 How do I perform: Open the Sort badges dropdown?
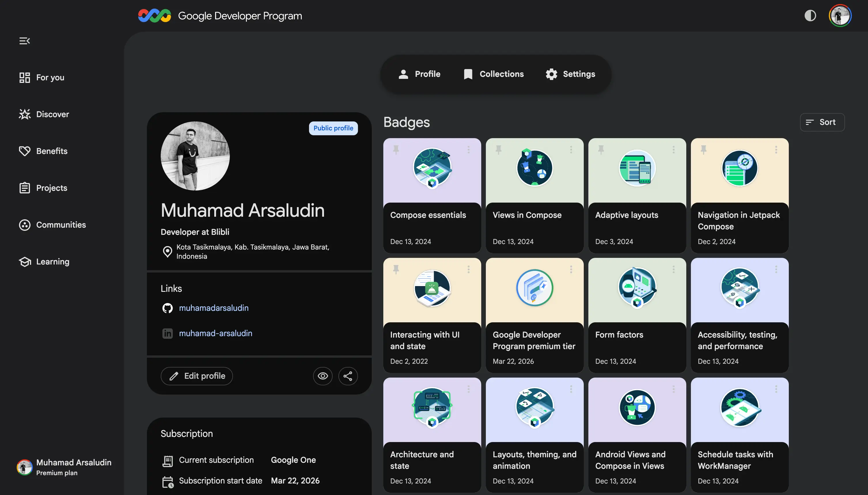(822, 122)
